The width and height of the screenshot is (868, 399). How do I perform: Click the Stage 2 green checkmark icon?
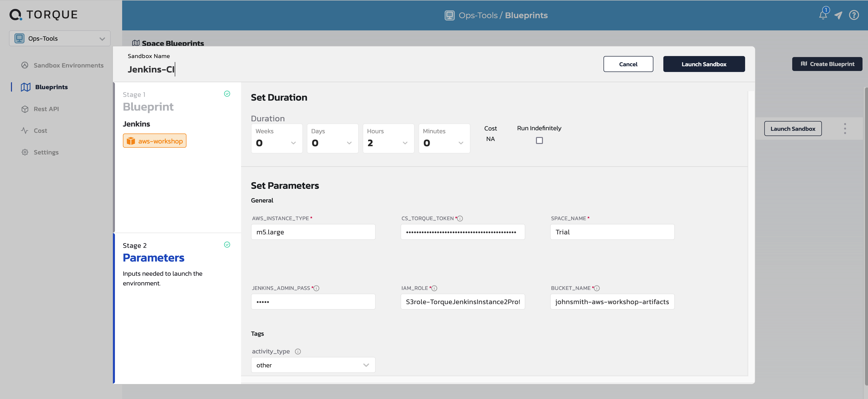click(x=227, y=244)
